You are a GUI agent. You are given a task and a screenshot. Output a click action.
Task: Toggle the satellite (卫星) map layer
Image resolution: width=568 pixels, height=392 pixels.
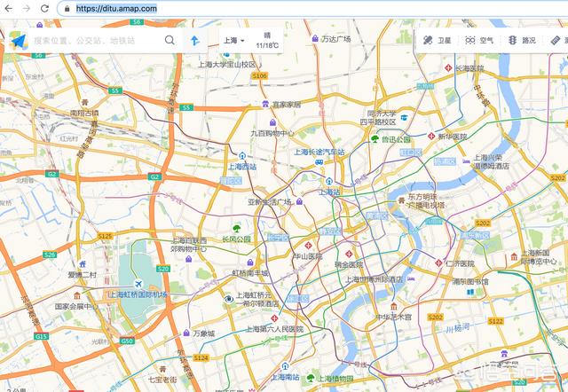click(437, 41)
